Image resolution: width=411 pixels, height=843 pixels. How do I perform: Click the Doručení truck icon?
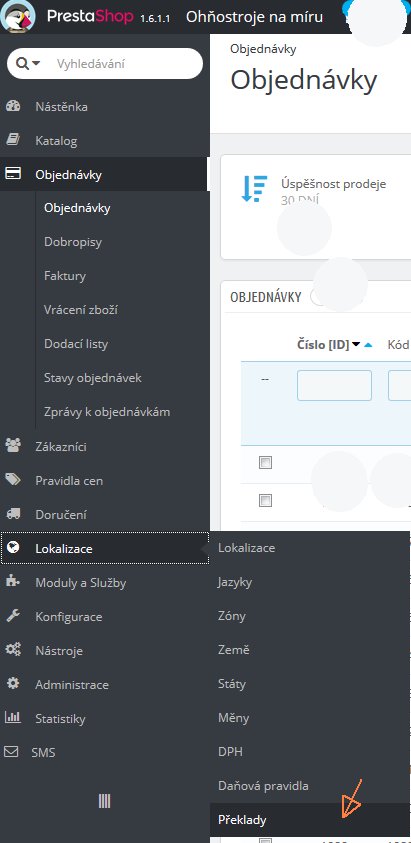pyautogui.click(x=12, y=514)
